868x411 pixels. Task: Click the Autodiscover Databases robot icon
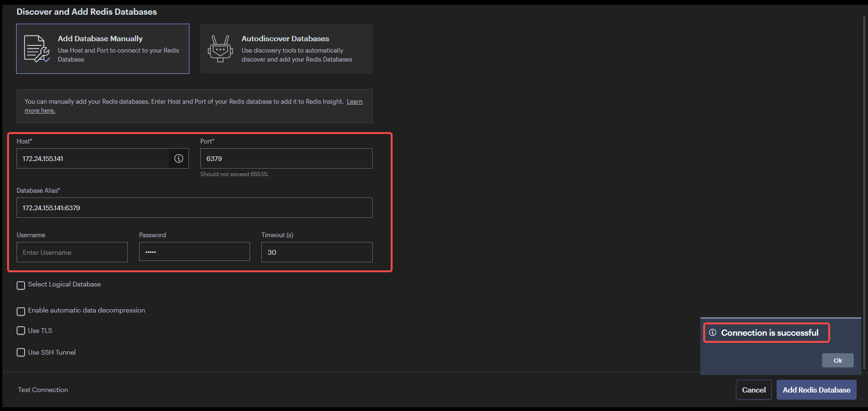click(220, 49)
